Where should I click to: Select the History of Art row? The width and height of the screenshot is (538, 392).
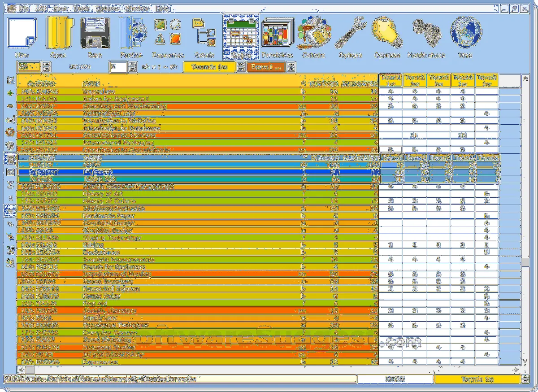(x=198, y=194)
